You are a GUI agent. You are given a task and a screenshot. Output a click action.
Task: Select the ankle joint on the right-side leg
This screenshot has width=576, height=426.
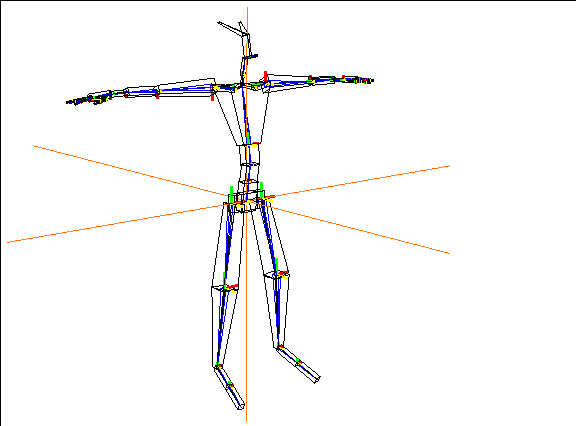coord(279,346)
